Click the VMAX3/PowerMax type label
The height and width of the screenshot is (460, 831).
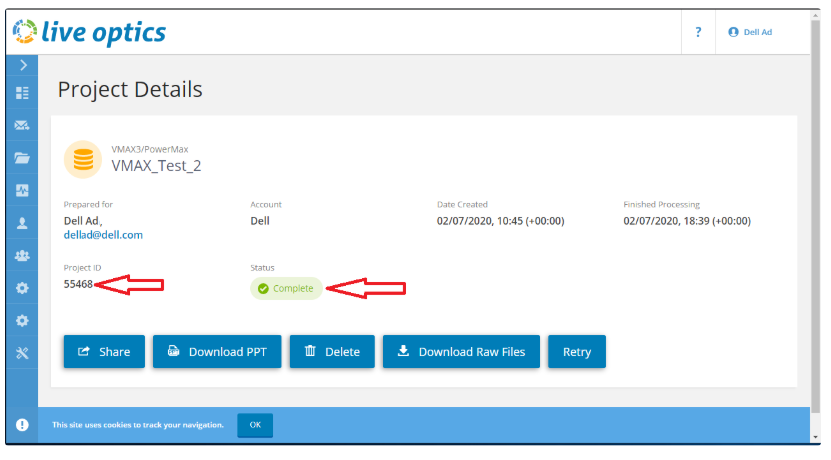point(149,149)
